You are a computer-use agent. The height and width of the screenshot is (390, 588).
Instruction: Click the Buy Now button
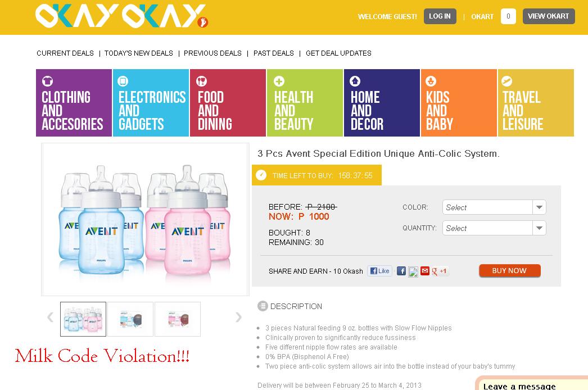pos(510,271)
